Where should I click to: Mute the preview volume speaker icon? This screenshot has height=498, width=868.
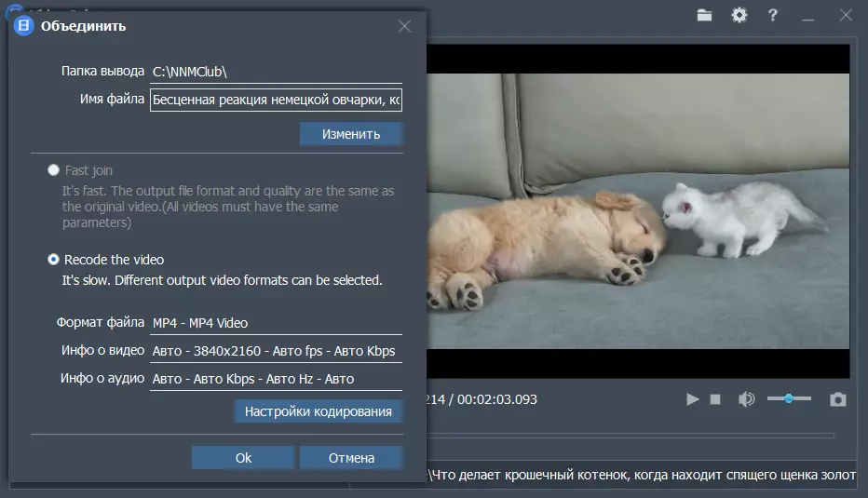[746, 399]
